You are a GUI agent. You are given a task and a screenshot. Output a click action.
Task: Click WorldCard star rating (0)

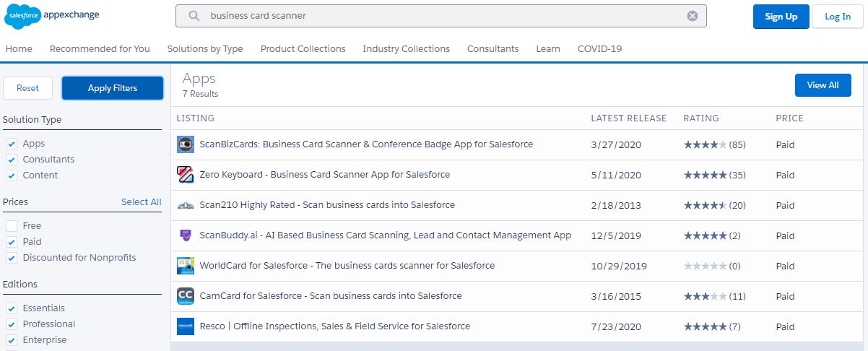(712, 266)
